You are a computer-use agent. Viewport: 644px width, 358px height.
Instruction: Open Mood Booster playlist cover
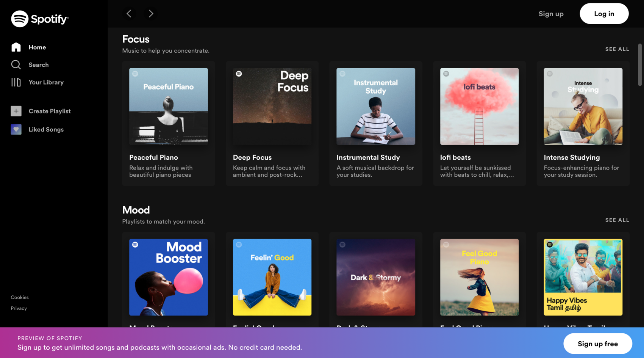pos(169,277)
